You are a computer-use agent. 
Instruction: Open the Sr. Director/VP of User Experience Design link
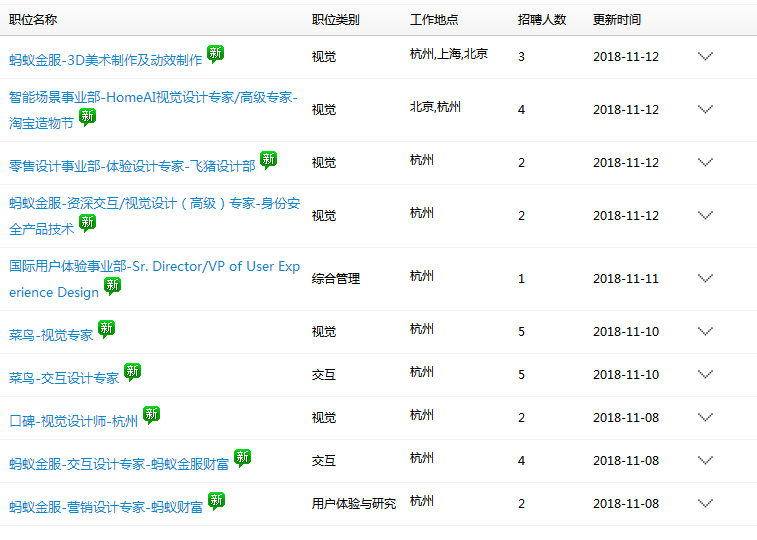pos(154,279)
